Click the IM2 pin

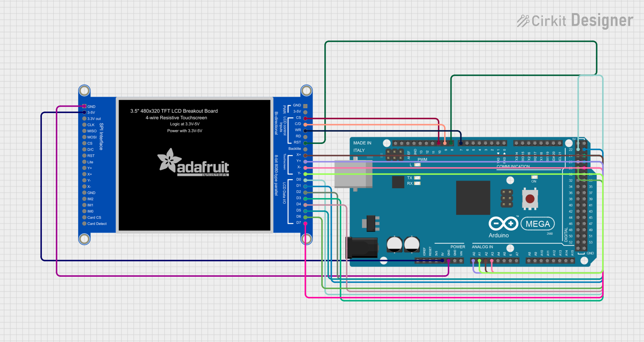coord(84,199)
